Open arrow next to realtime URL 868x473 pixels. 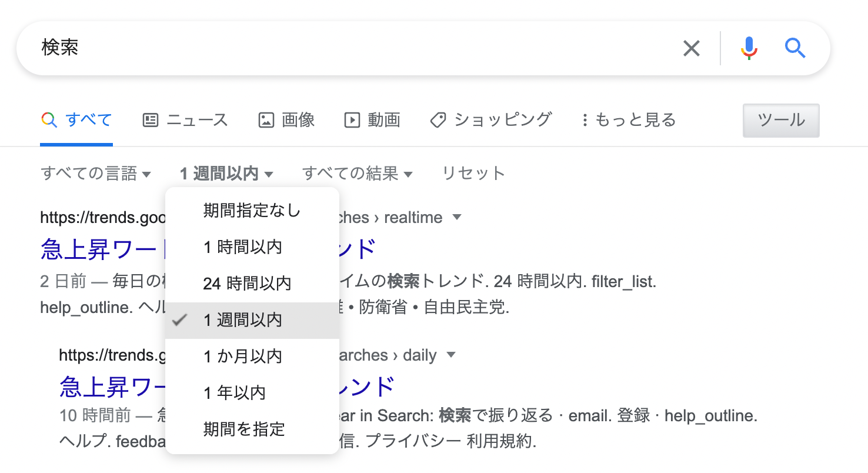[456, 218]
